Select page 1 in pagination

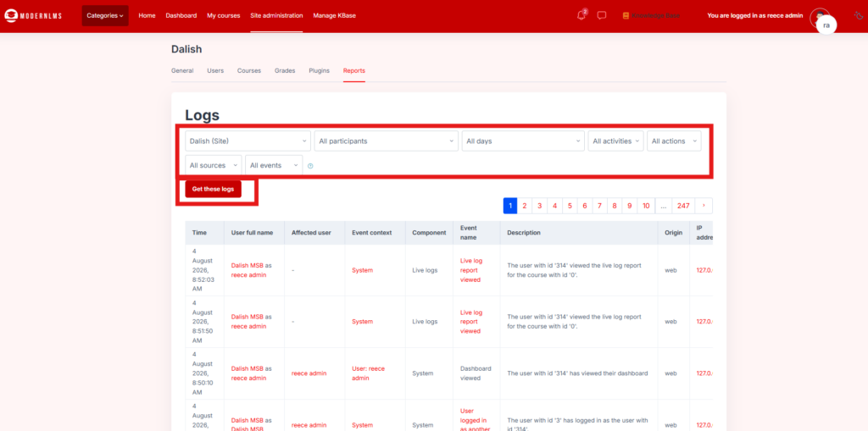click(x=509, y=206)
